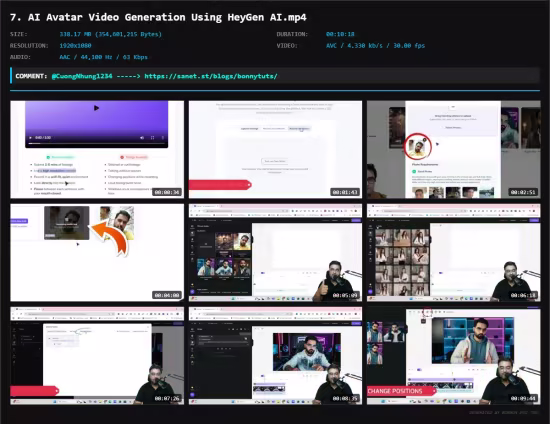The height and width of the screenshot is (424, 550).
Task: Click the timestamp badge '00:01:43'
Action: pyautogui.click(x=345, y=192)
